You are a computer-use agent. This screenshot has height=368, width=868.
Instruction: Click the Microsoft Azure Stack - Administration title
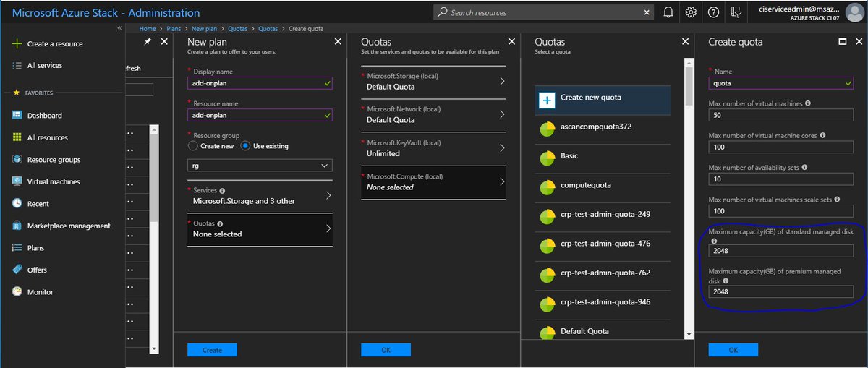pos(106,13)
